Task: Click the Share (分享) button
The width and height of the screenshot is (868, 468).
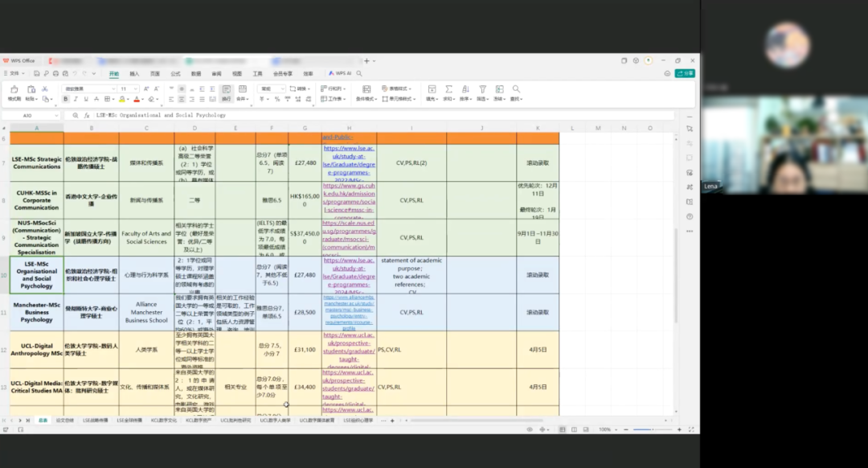Action: point(685,73)
